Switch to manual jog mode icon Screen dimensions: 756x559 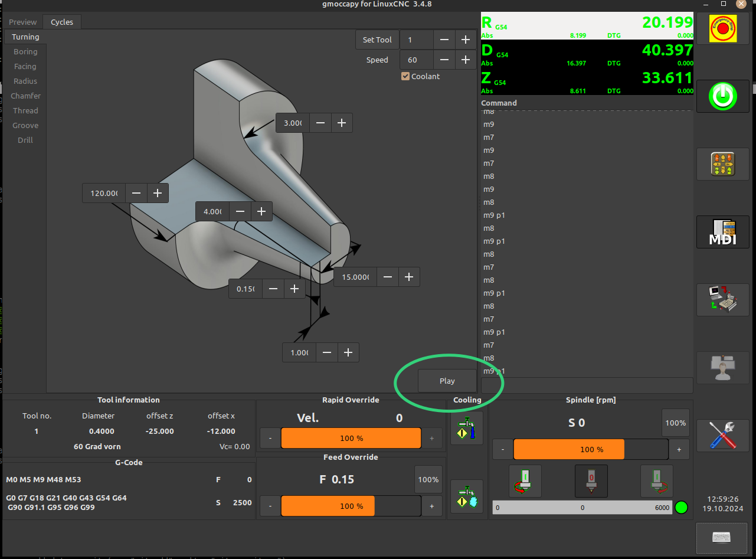click(724, 164)
